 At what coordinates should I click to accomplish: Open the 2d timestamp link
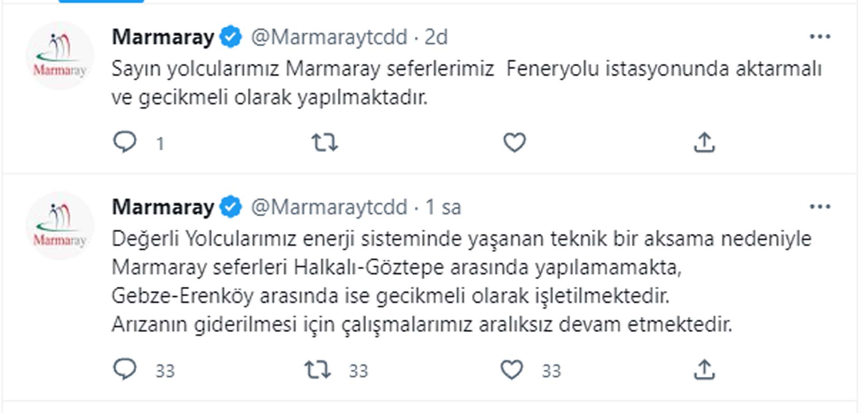tap(436, 37)
